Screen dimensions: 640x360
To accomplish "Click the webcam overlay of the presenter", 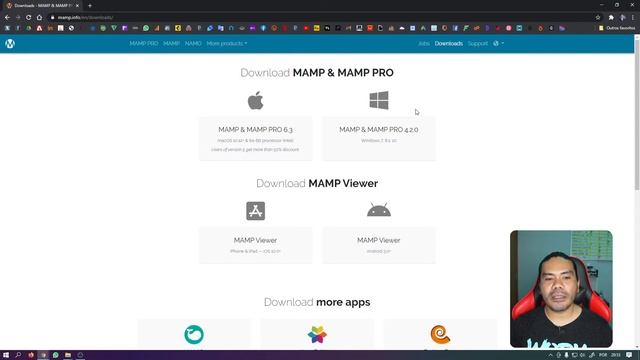I will coord(561,289).
